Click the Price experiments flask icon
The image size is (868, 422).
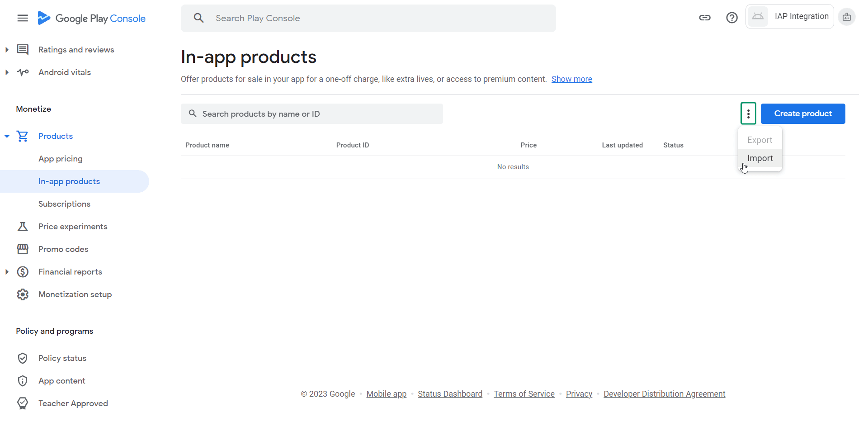point(23,226)
